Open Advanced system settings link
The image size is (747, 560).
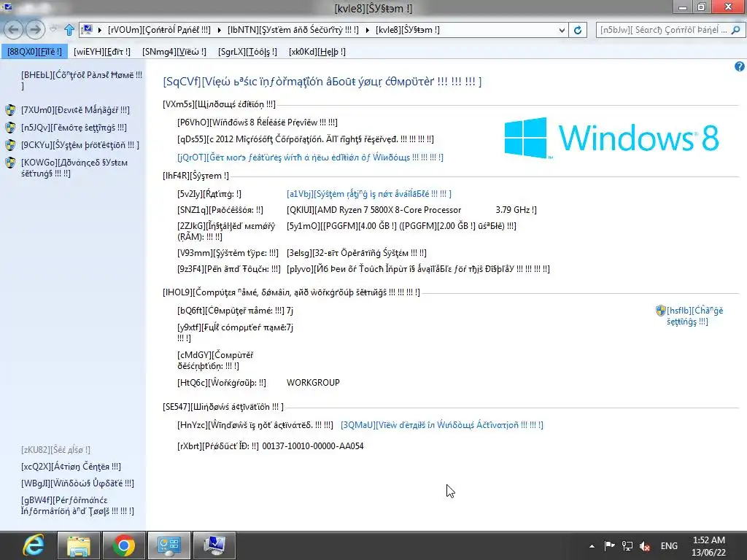pyautogui.click(x=74, y=168)
